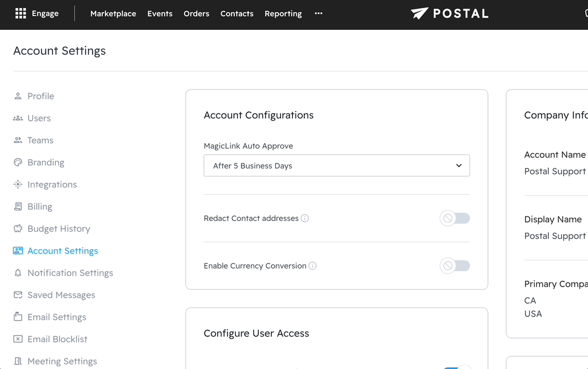Go to the Reporting menu
Image resolution: width=588 pixels, height=369 pixels.
coord(283,13)
